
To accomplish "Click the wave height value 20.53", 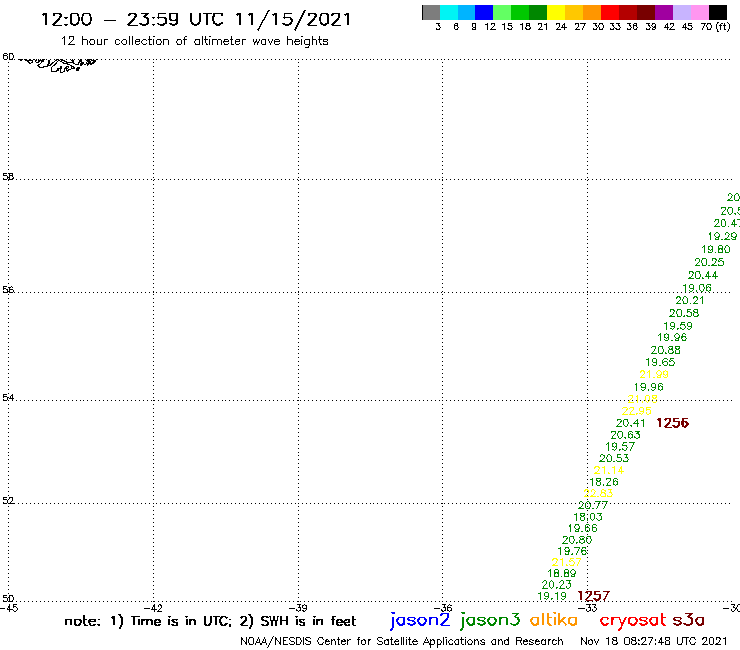I will point(614,458).
